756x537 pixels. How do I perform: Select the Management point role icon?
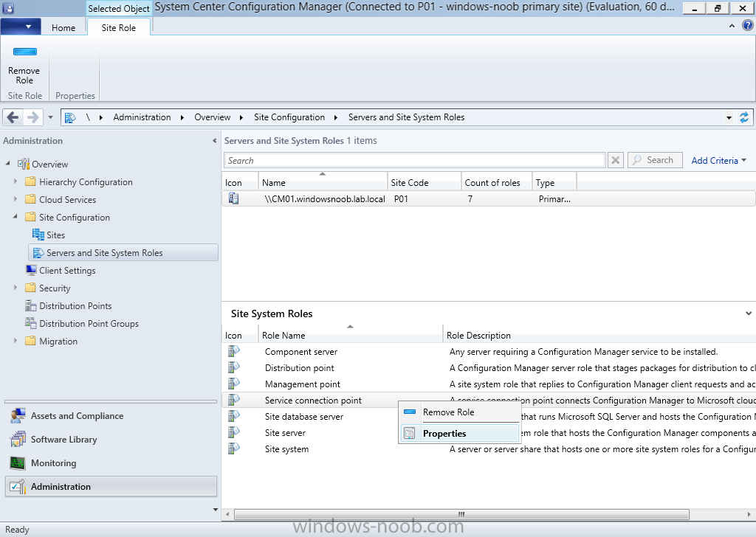(x=234, y=384)
